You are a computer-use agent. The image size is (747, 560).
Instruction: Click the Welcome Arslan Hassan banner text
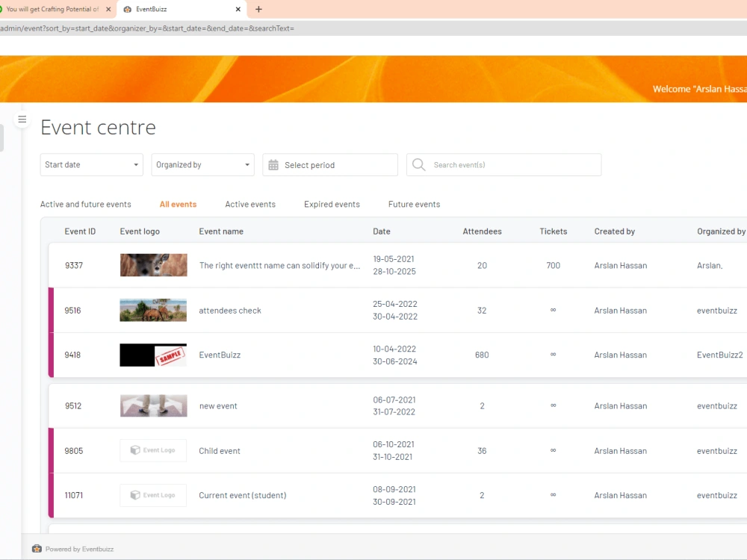pyautogui.click(x=699, y=89)
